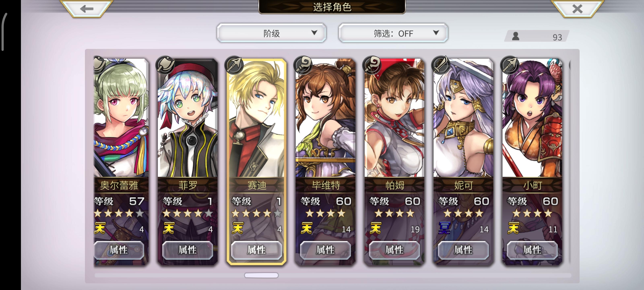
Task: View 属性 details of 帕姆
Action: [394, 250]
